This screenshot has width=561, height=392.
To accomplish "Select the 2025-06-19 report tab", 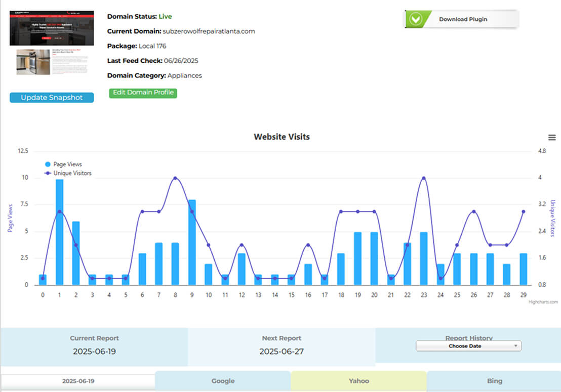I will (x=78, y=381).
